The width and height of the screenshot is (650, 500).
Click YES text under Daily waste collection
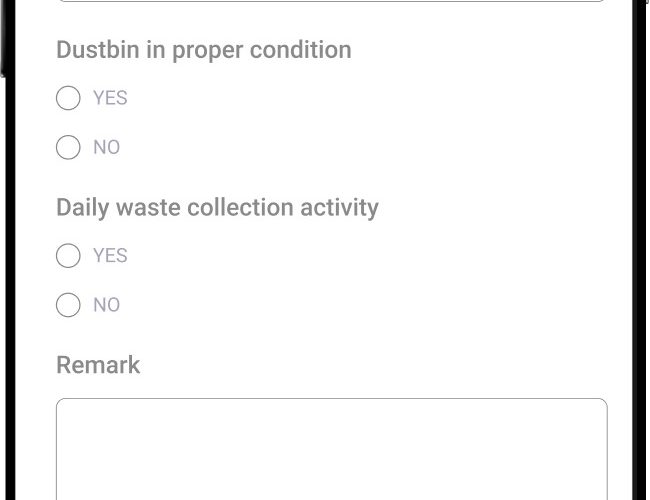click(x=110, y=256)
